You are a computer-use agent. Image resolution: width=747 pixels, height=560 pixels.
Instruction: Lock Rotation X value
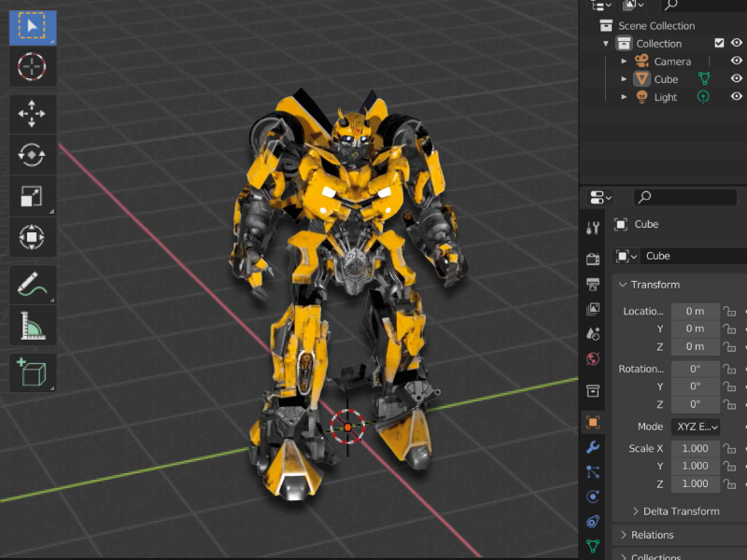(729, 369)
